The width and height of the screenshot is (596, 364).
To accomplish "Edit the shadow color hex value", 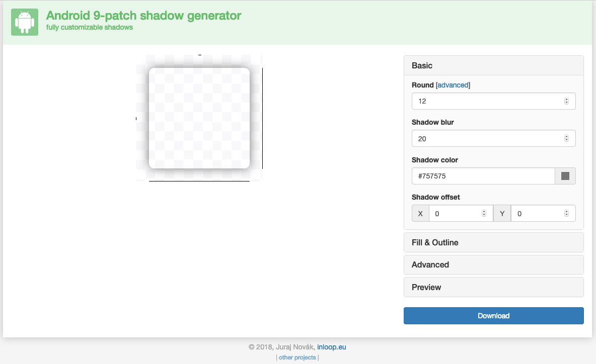I will coord(478,176).
